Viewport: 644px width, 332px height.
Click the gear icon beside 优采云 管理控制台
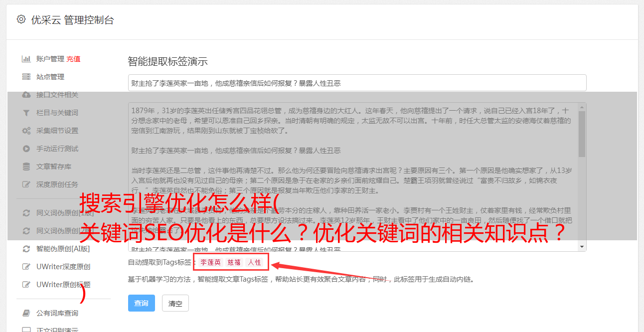point(21,19)
